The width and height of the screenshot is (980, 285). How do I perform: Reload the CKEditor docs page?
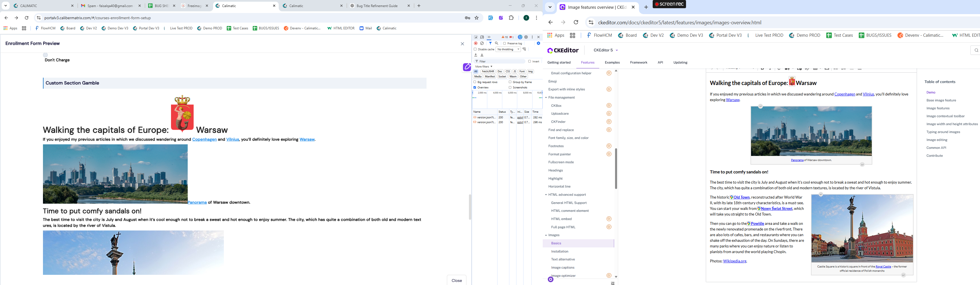coord(576,22)
